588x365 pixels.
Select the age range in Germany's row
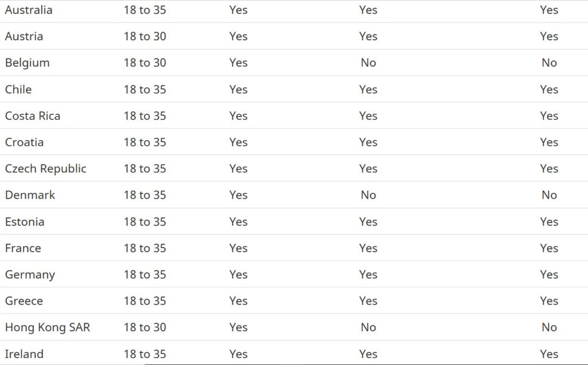(145, 274)
